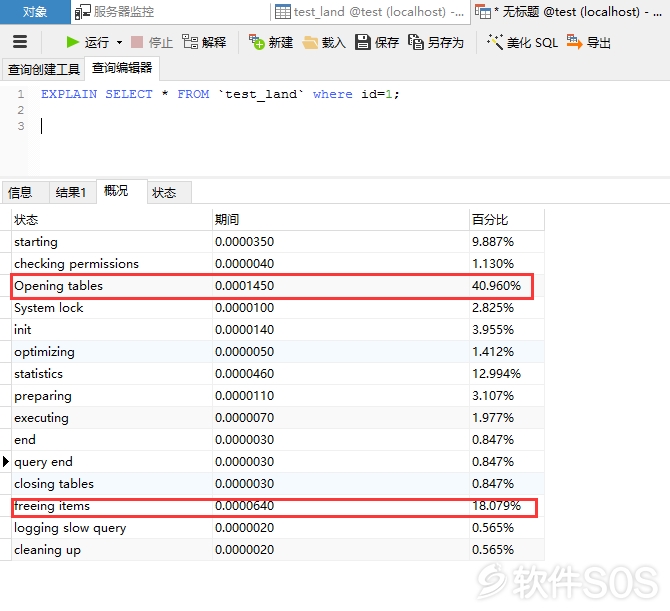Show the 结果1 result tab
This screenshot has height=611, width=670.
(x=71, y=193)
